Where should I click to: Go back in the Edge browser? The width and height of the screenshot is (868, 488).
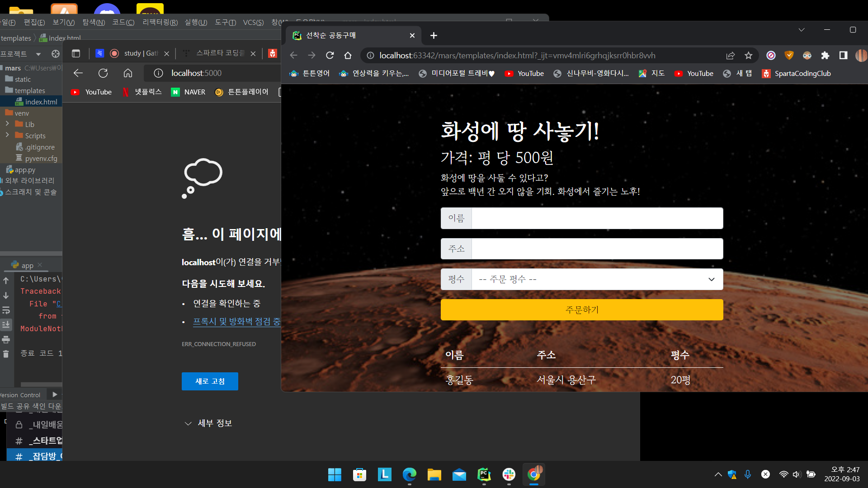[78, 73]
